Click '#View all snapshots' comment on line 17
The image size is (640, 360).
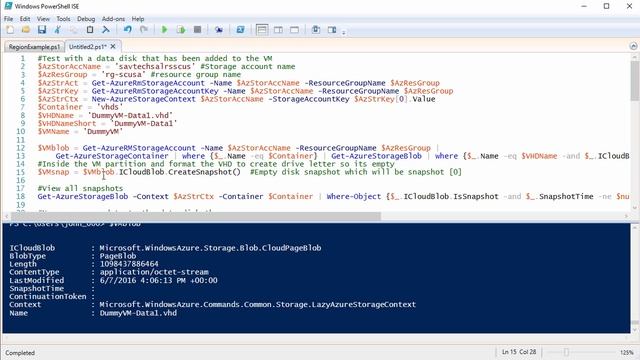click(80, 188)
